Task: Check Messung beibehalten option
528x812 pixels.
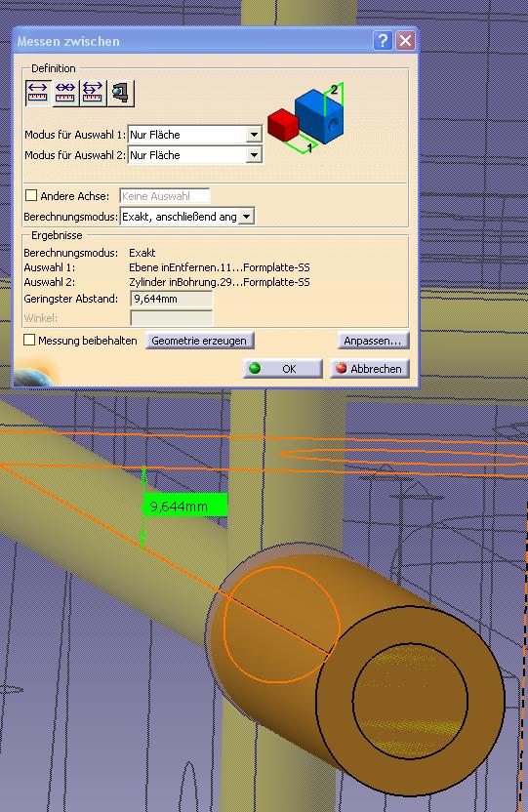Action: (x=29, y=341)
